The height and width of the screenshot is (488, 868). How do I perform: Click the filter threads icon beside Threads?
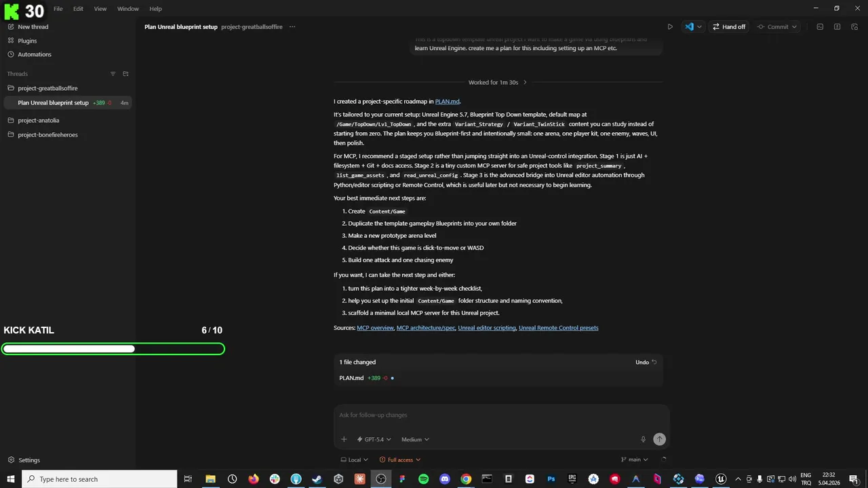tap(113, 74)
